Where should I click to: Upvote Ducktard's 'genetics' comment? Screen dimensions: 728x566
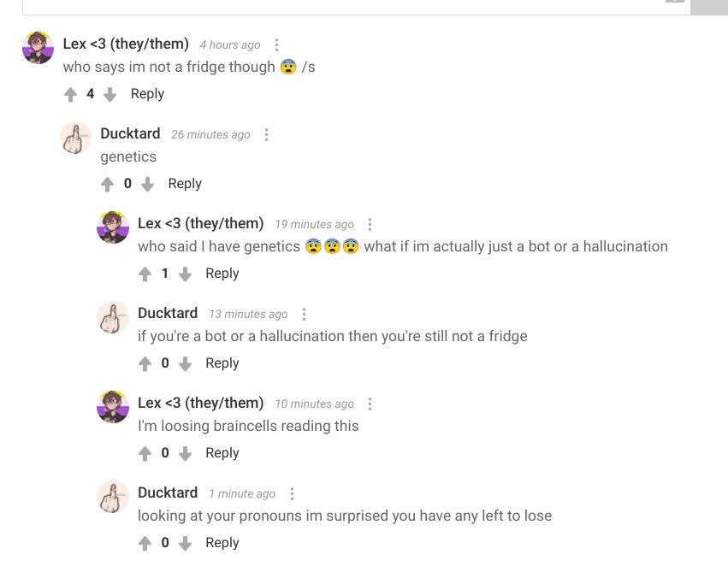click(x=107, y=184)
